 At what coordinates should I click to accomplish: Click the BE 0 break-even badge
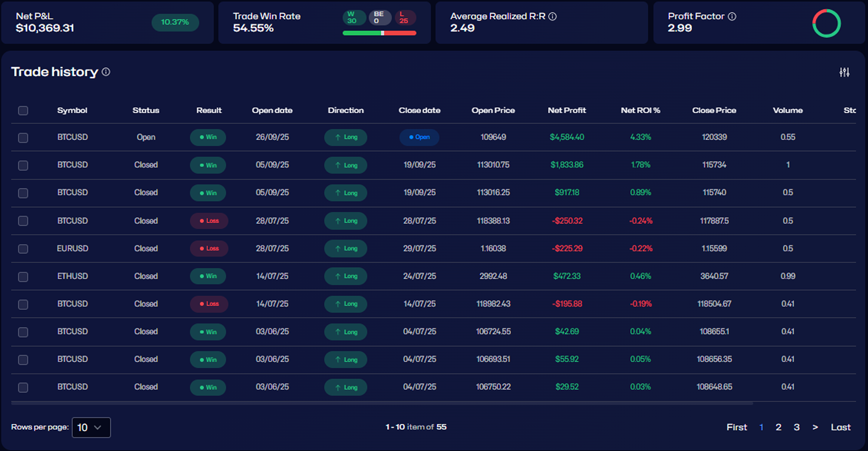point(380,18)
